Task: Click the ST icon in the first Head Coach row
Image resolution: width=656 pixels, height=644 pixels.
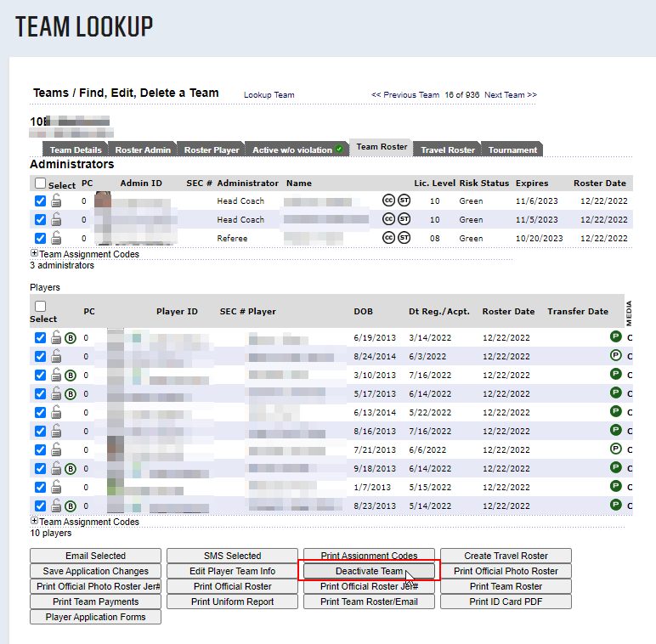Action: pos(404,201)
